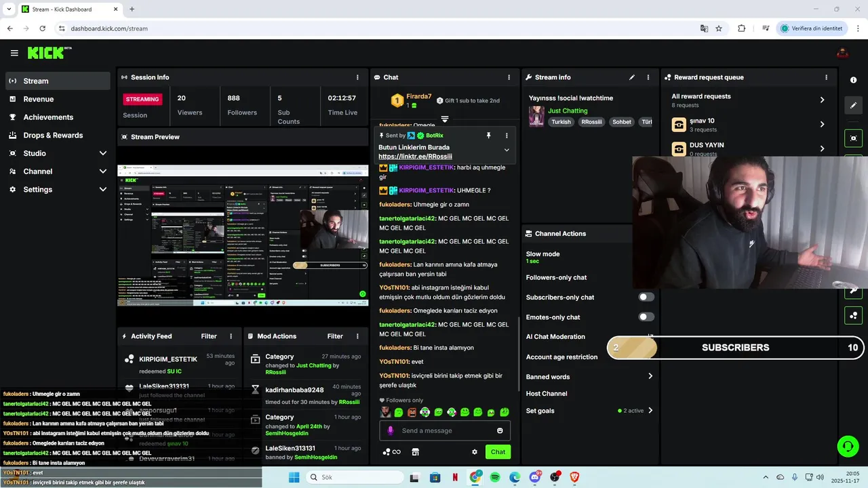This screenshot has height=488, width=868.
Task: Click the green Chat send button
Action: point(498,452)
